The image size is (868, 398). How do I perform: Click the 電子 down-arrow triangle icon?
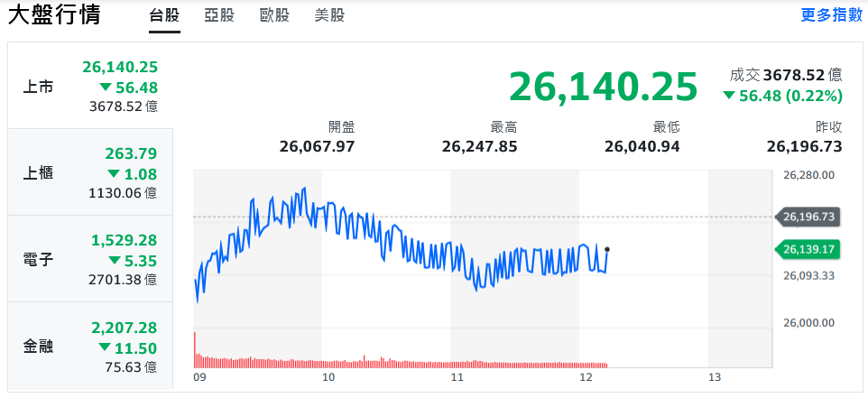113,261
